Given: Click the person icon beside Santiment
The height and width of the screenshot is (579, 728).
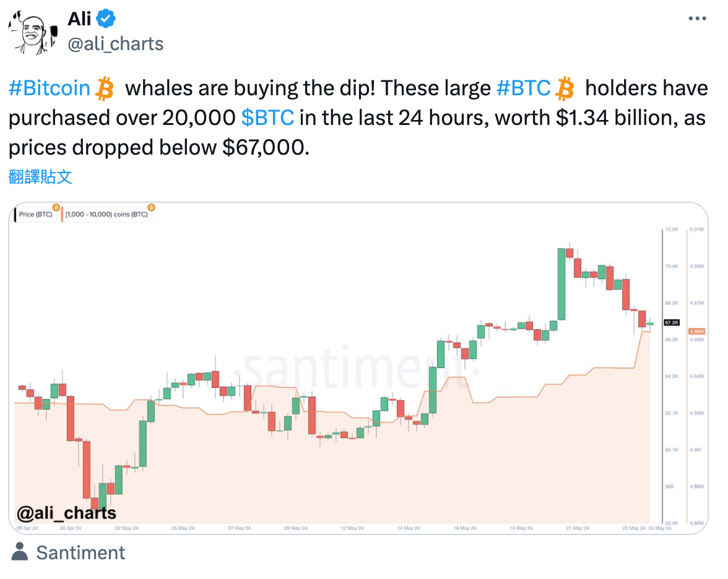Looking at the screenshot, I should pos(20,552).
